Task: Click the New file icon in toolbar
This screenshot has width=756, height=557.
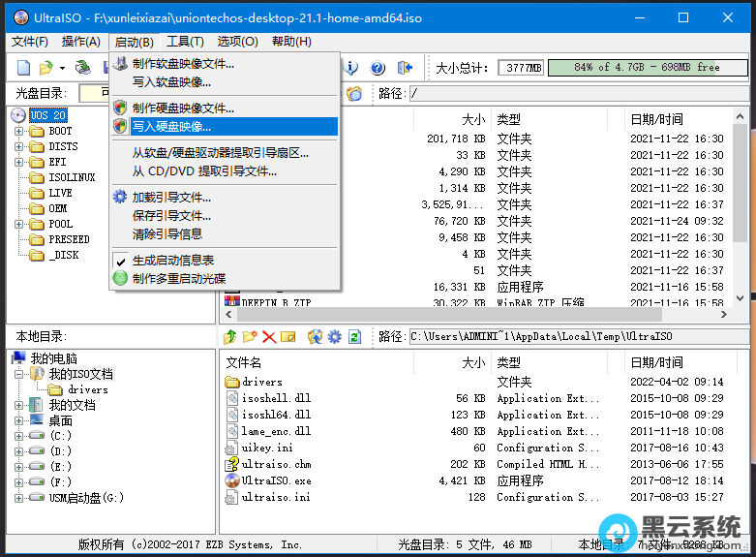Action: click(23, 68)
